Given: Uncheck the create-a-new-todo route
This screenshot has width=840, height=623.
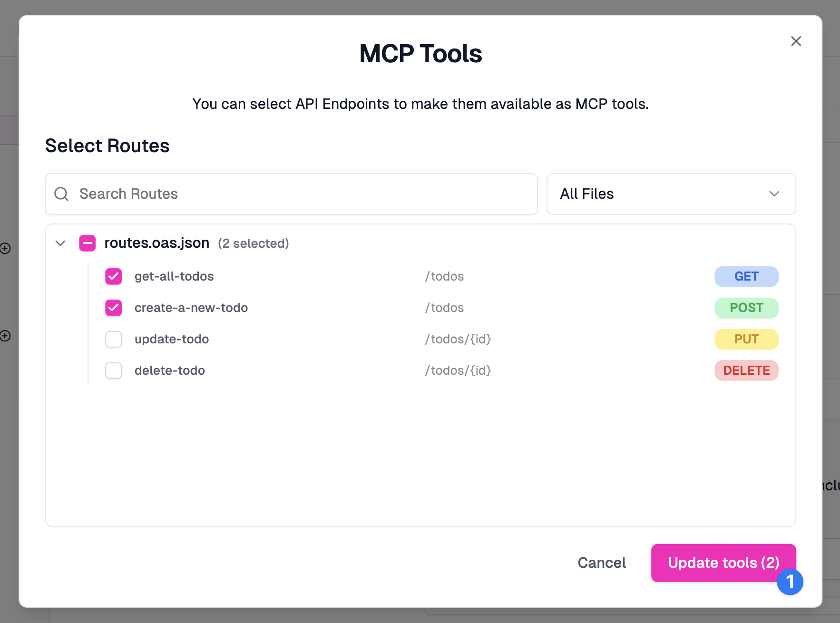Looking at the screenshot, I should [114, 308].
